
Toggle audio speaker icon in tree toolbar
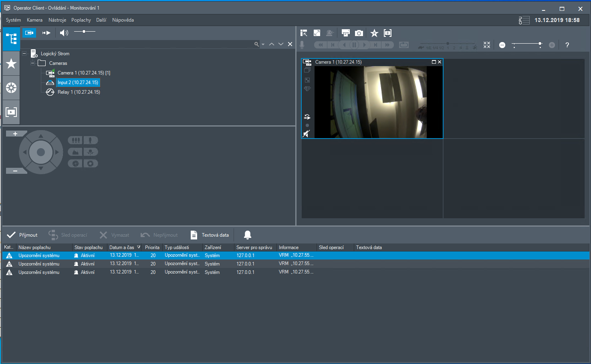[64, 33]
